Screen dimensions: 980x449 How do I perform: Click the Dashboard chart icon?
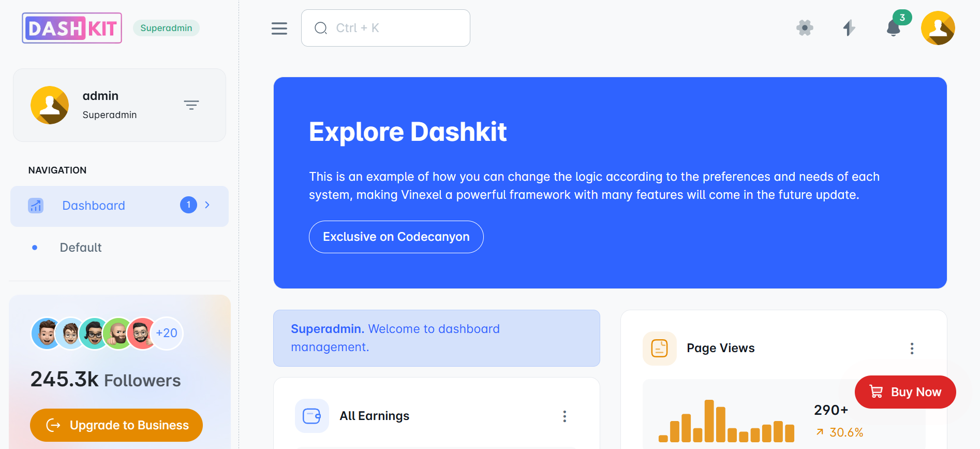(36, 206)
